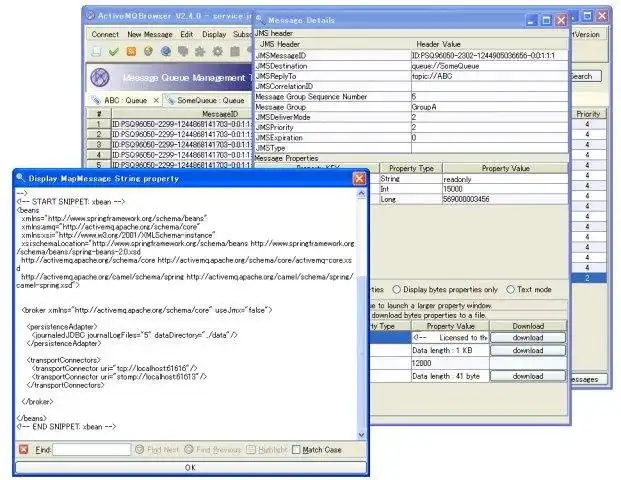Click the Property Type column header
The width and height of the screenshot is (621, 480).
[411, 168]
